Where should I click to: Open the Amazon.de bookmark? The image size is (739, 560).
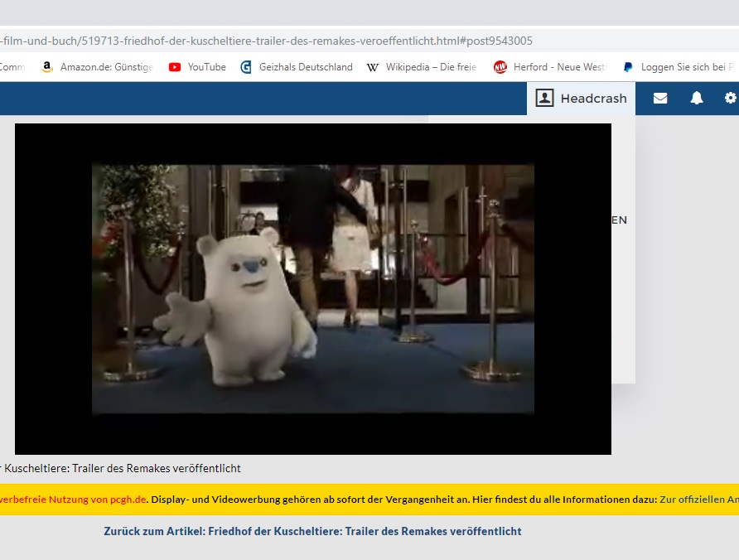coord(98,67)
